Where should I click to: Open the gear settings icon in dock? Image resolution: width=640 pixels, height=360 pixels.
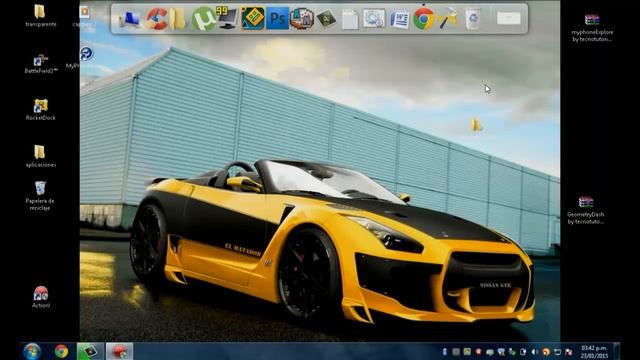[374, 19]
